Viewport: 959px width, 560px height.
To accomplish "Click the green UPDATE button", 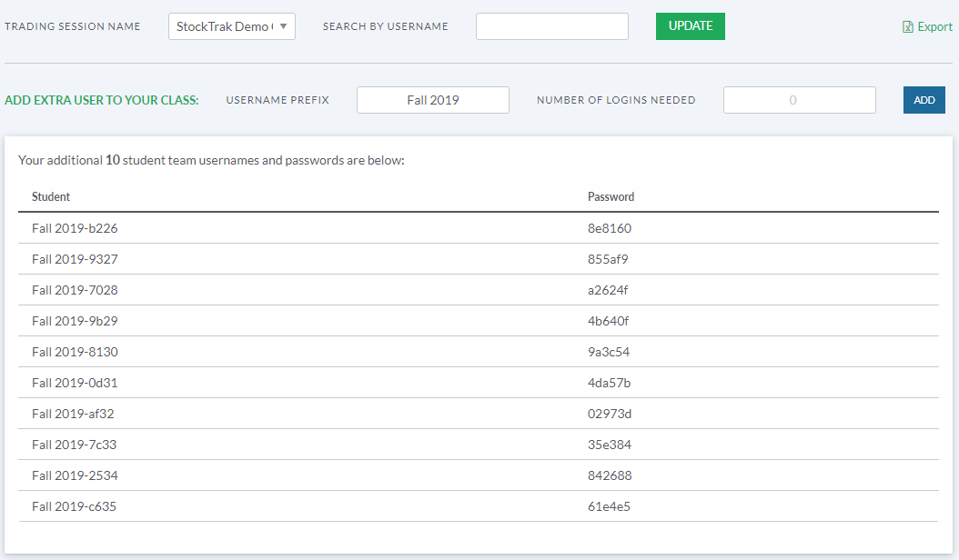I will pos(691,26).
